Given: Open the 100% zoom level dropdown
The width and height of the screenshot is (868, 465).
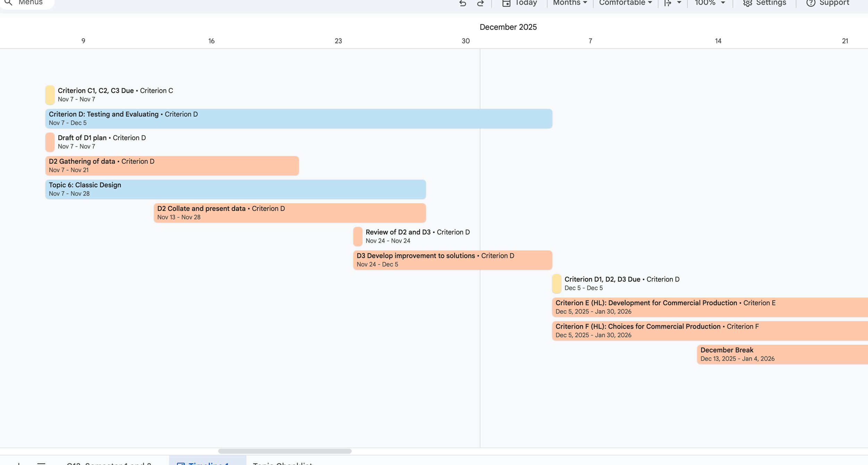Looking at the screenshot, I should click(x=710, y=3).
